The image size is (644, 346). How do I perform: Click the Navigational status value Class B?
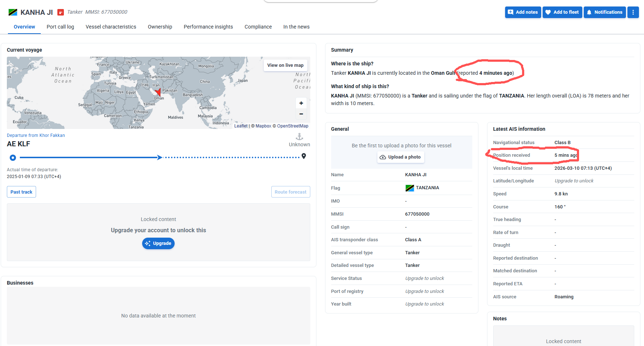coord(562,143)
